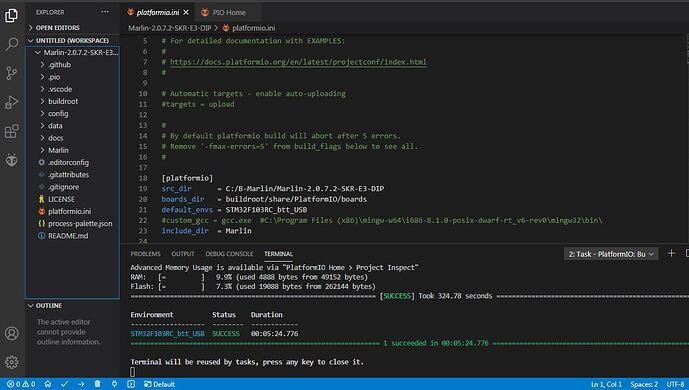
Task: Click the Explorer more actions ellipsis
Action: (x=105, y=12)
